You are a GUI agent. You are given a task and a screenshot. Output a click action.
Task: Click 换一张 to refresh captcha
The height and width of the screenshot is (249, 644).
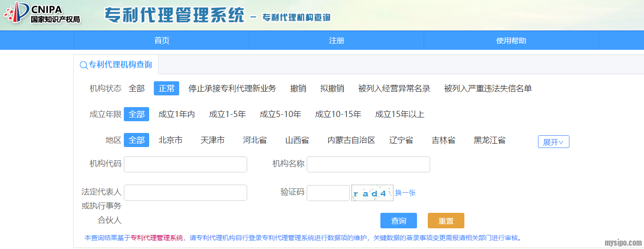[405, 193]
